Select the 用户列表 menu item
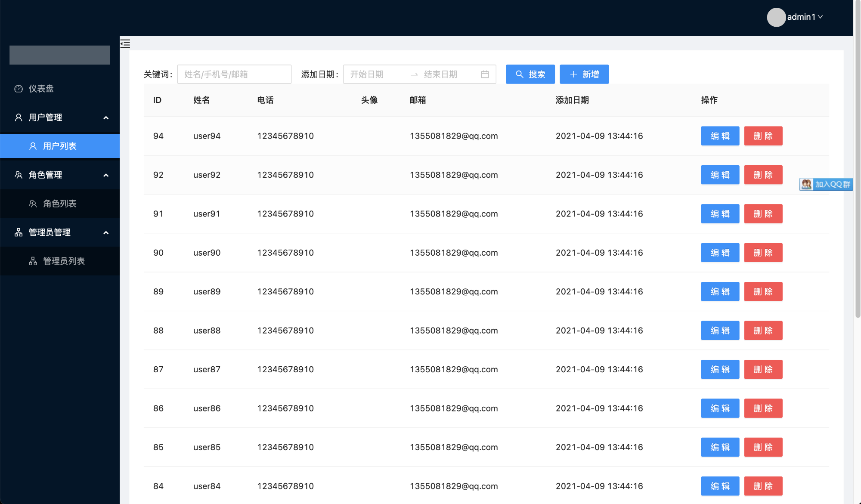 click(x=60, y=146)
